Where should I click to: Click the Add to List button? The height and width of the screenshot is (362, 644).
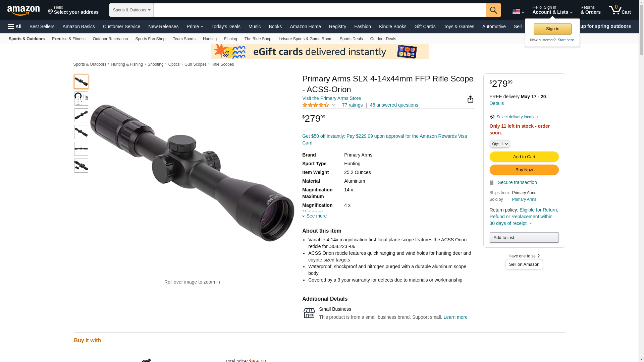[524, 238]
